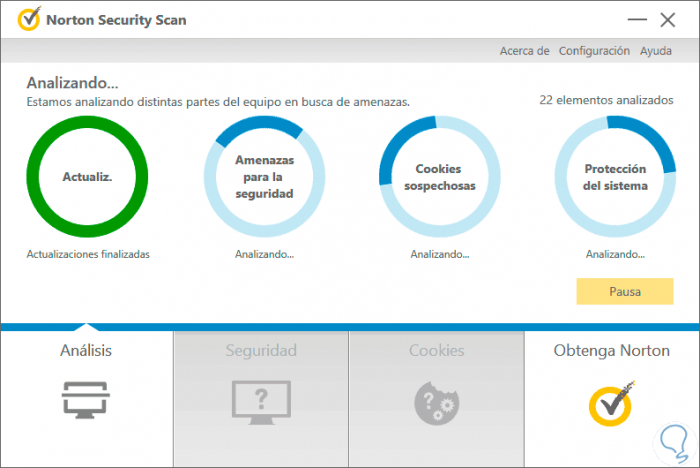This screenshot has width=700, height=468.
Task: Open the Obtenga Norton tab
Action: pos(612,399)
